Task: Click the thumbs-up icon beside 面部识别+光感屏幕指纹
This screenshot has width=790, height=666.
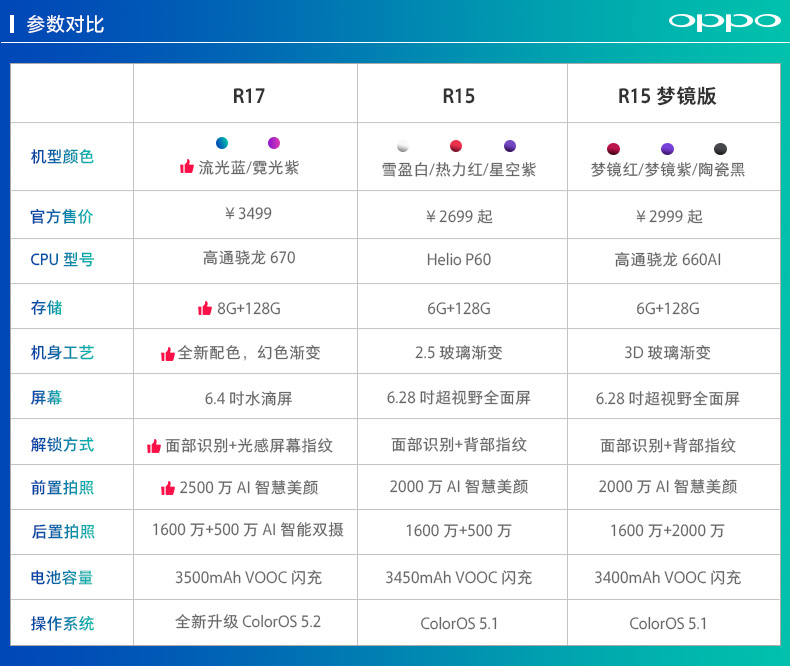Action: (154, 446)
